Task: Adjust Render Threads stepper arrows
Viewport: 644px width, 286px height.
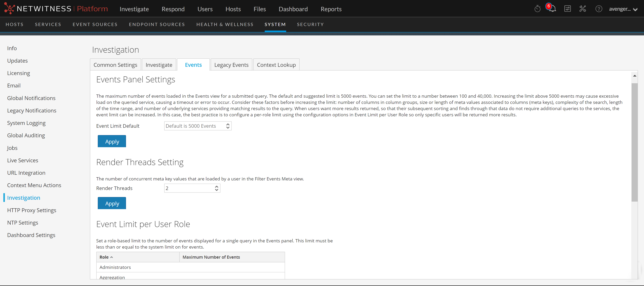Action: point(217,188)
